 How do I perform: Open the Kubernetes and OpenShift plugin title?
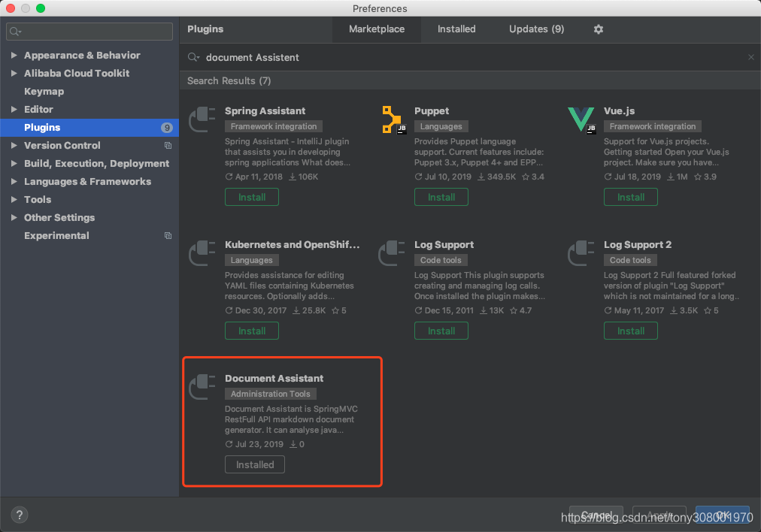[293, 245]
